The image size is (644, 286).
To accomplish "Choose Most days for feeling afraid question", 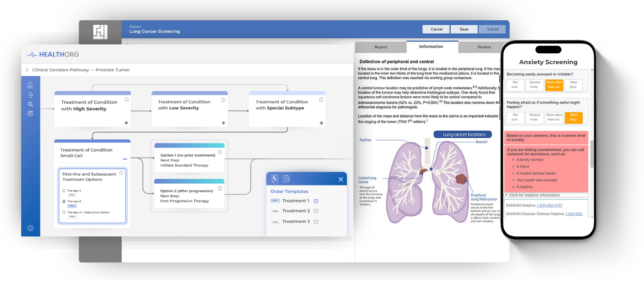I will coord(573,117).
